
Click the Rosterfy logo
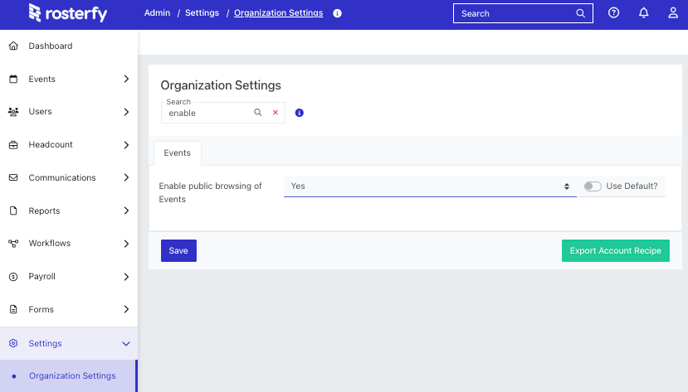68,13
